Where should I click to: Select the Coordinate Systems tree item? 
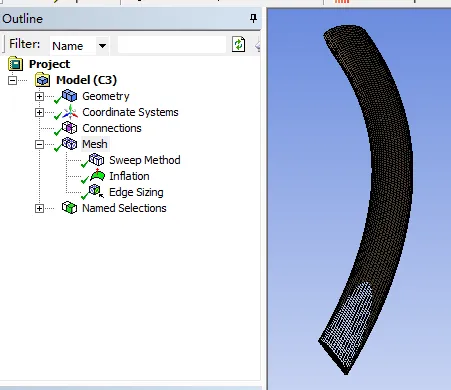point(130,112)
